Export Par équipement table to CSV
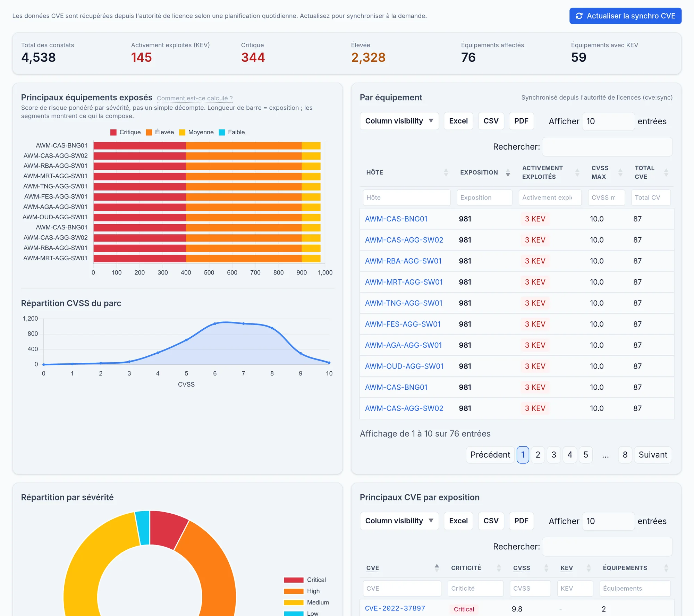The width and height of the screenshot is (694, 616). tap(491, 121)
